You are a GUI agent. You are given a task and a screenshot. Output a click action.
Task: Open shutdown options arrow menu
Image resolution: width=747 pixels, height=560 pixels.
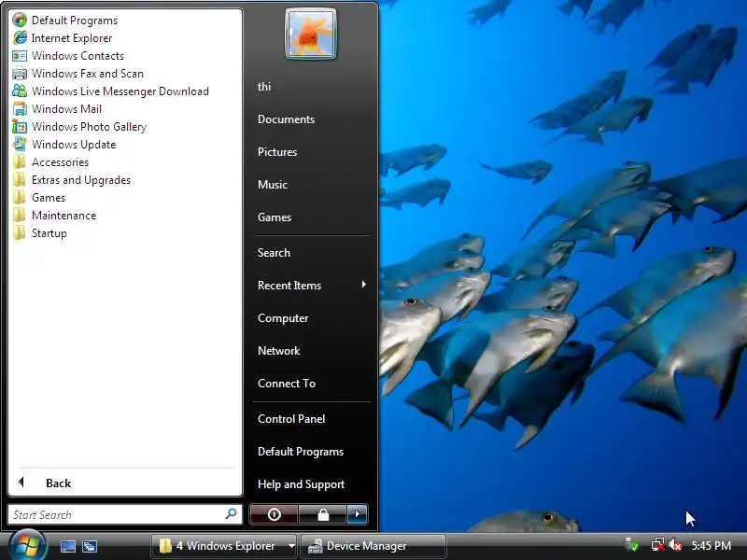tap(358, 514)
